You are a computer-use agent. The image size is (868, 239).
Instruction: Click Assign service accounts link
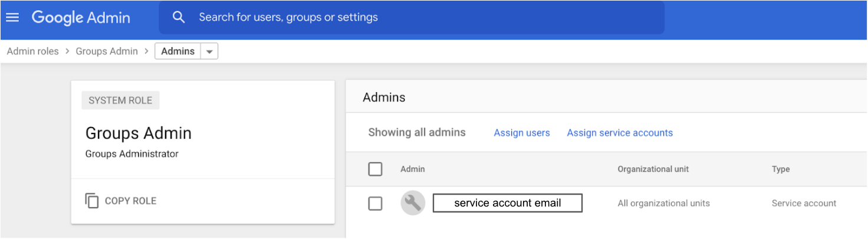pos(620,133)
